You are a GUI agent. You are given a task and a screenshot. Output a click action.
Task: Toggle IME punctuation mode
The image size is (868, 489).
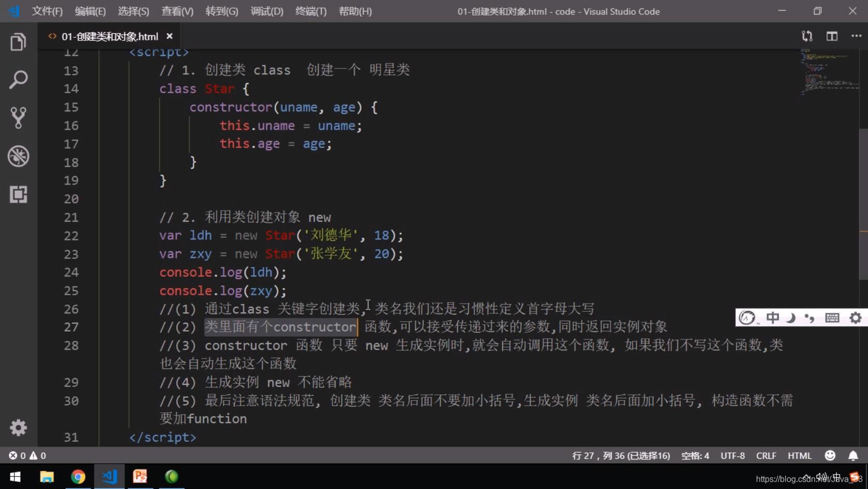pyautogui.click(x=809, y=318)
